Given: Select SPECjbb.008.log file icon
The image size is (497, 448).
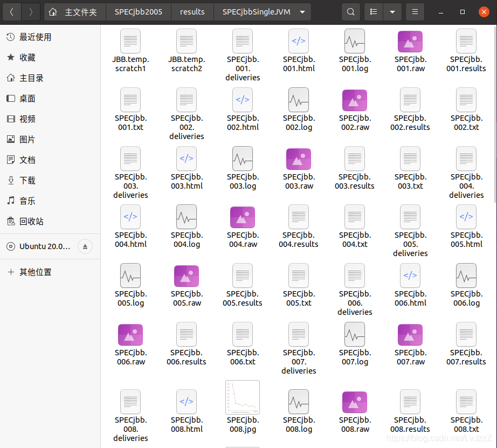Looking at the screenshot, I should [x=299, y=402].
